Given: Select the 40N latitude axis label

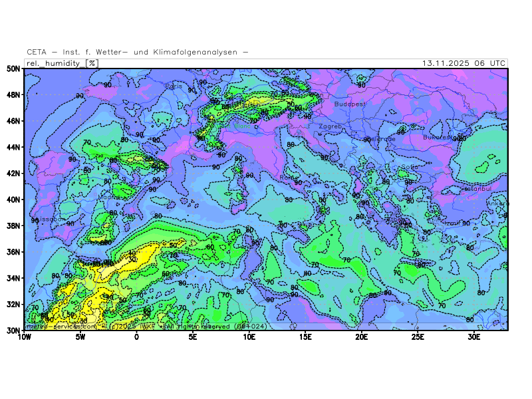Looking at the screenshot, I should coord(13,199).
